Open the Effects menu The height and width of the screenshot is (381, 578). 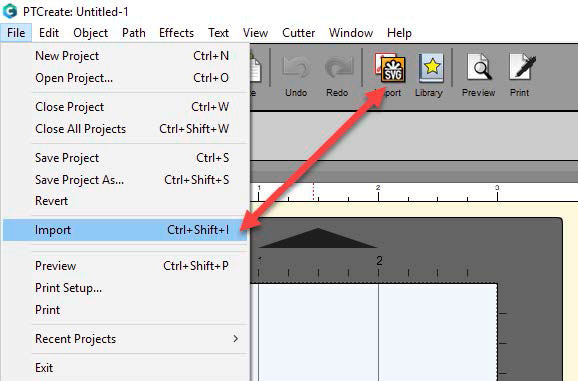pos(176,33)
